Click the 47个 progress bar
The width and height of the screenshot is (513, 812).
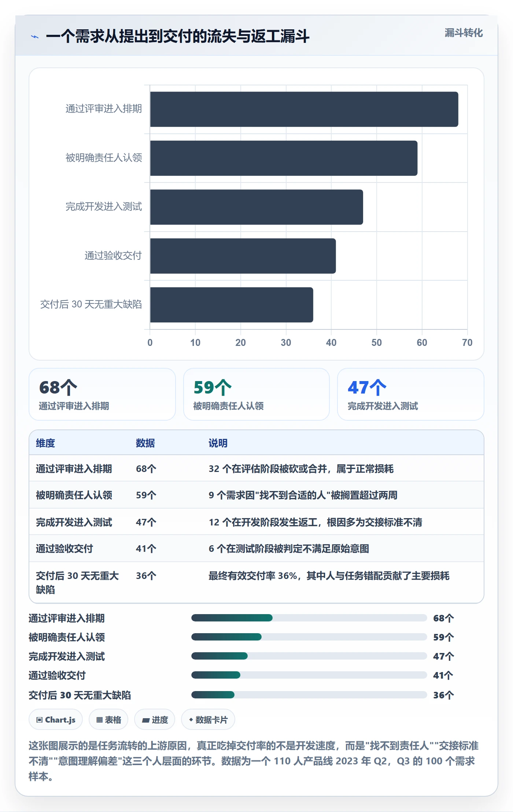[x=309, y=656]
